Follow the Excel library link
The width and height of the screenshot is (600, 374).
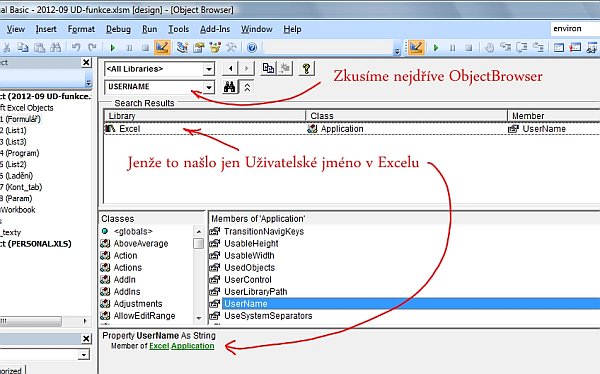[x=159, y=346]
